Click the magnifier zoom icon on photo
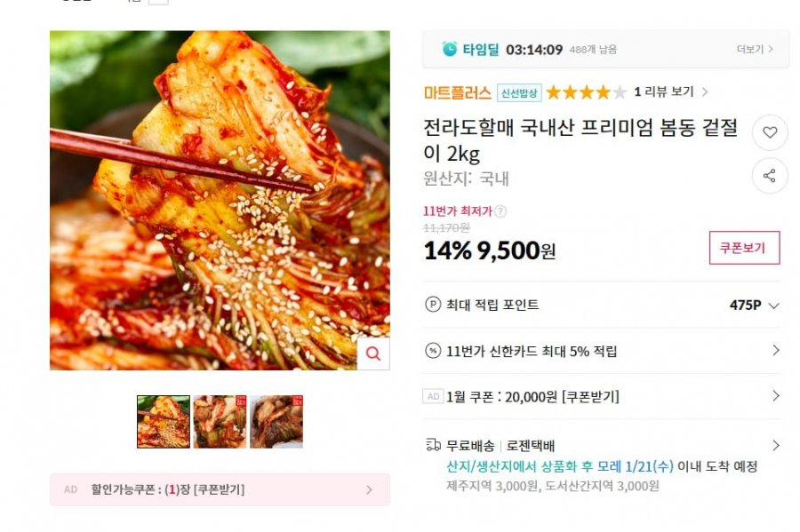The width and height of the screenshot is (800, 532). 373,353
